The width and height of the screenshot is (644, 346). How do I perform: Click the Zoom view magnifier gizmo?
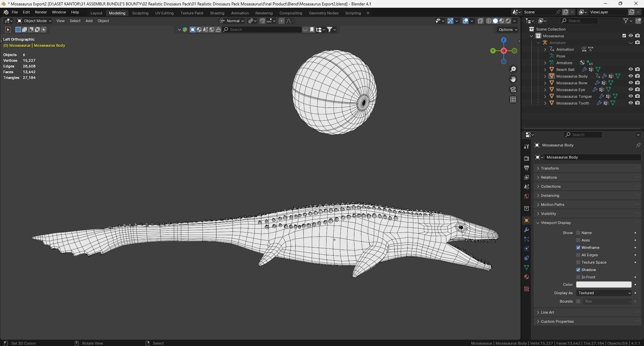(x=513, y=69)
